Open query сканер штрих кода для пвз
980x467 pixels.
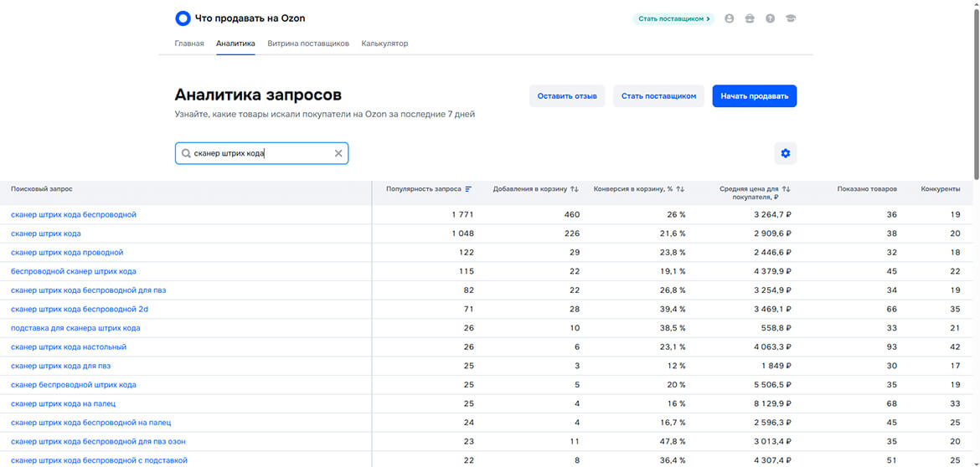(60, 366)
